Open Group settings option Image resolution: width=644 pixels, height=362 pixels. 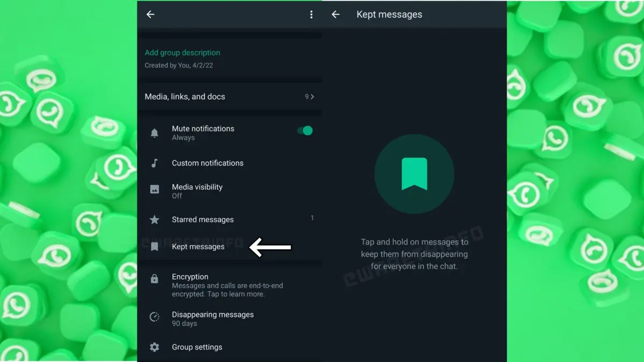[197, 347]
